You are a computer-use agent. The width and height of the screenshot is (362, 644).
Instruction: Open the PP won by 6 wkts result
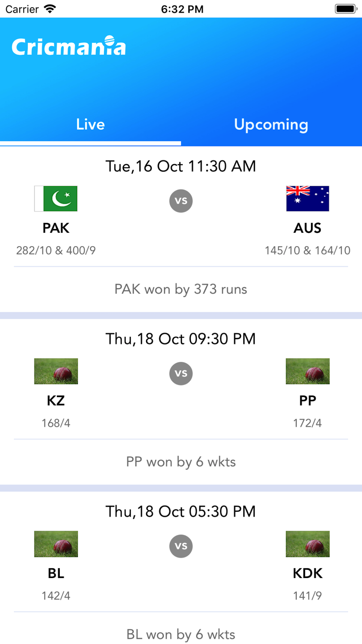181,462
